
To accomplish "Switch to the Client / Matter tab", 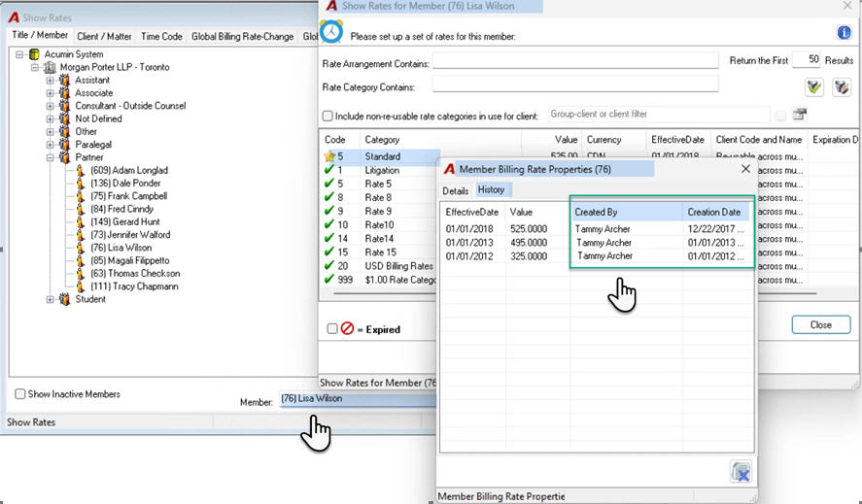I will [104, 36].
